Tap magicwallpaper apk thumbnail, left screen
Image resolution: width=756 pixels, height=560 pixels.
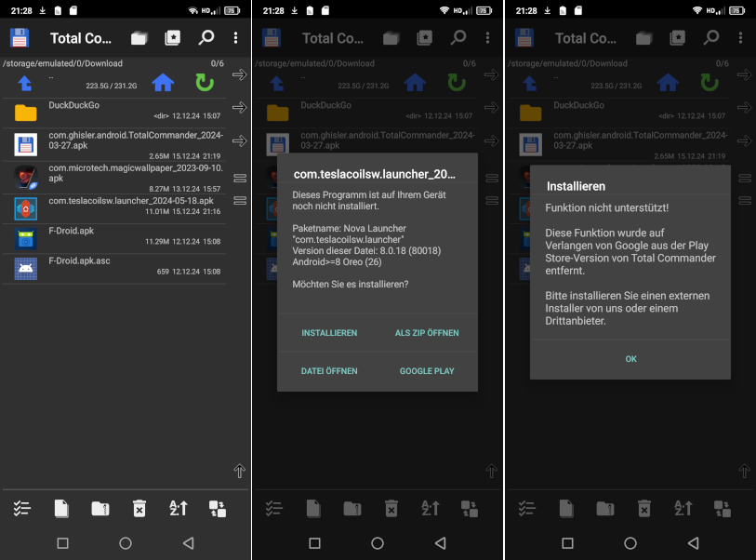(25, 178)
